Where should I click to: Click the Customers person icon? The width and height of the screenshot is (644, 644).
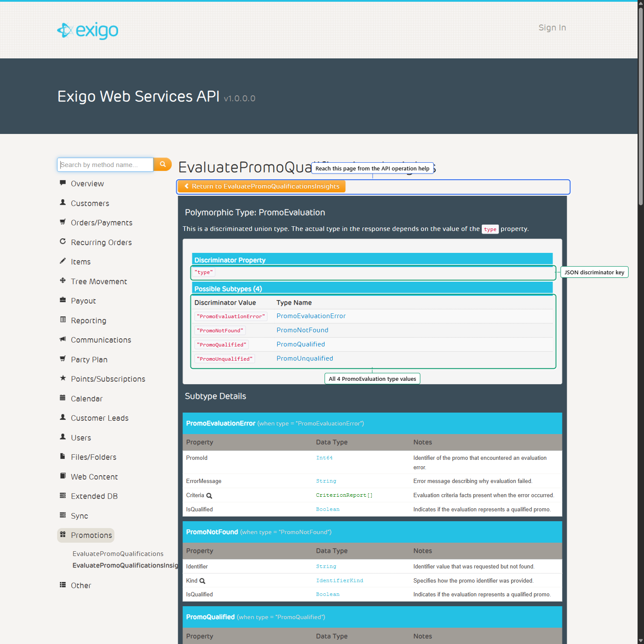63,202
